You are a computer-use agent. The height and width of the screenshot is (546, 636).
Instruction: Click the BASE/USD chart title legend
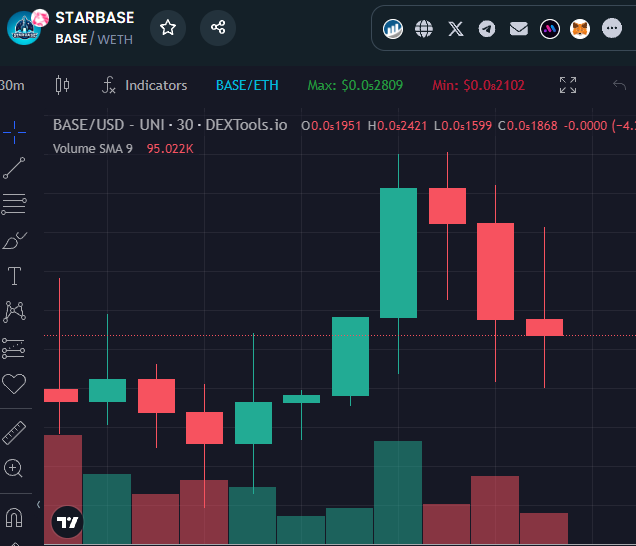click(x=170, y=125)
